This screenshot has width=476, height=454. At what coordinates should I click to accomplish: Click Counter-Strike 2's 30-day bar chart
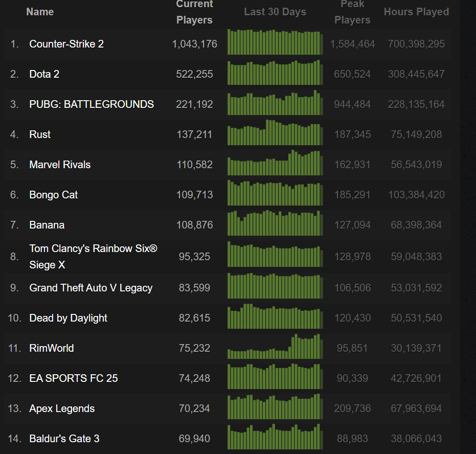[x=275, y=42]
